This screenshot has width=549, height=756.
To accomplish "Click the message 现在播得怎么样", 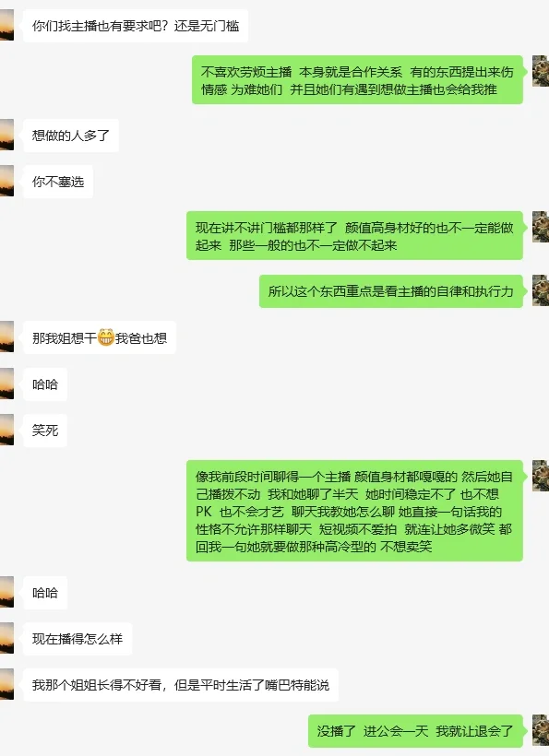I will click(78, 639).
